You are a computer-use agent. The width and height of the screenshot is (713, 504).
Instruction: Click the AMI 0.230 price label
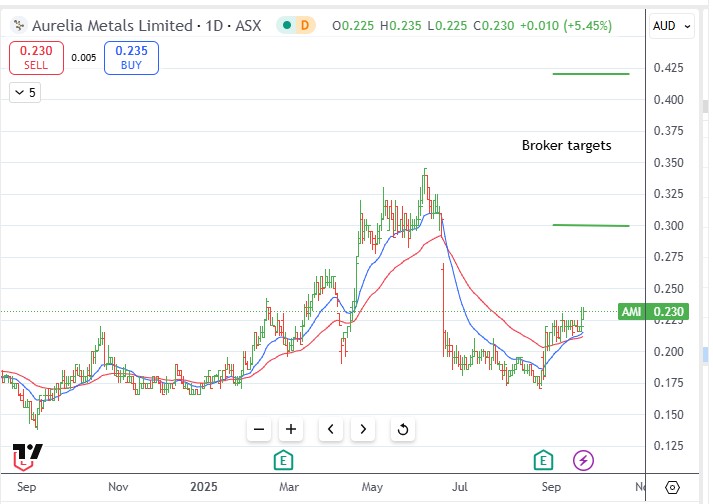pyautogui.click(x=653, y=312)
